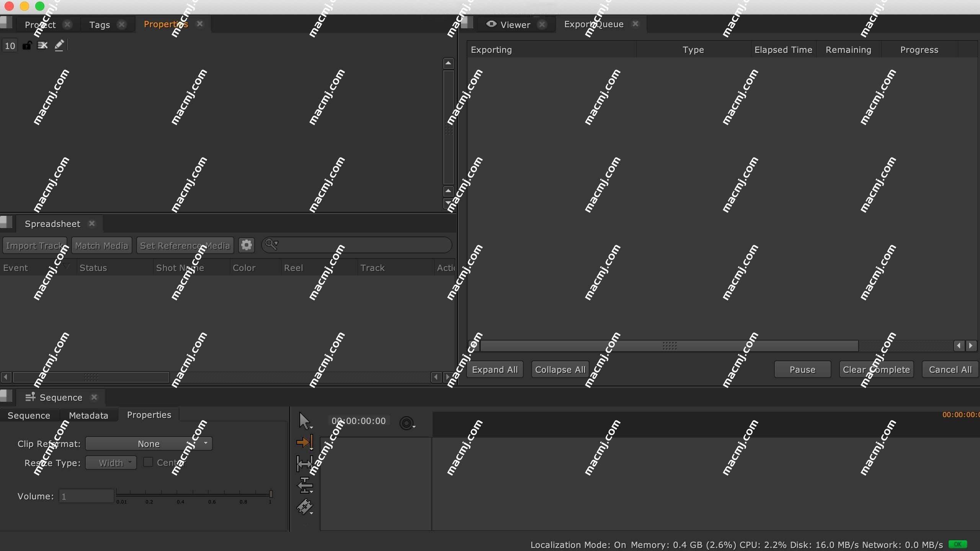Click the Pause button in Export Queue
The height and width of the screenshot is (551, 980).
click(x=802, y=369)
